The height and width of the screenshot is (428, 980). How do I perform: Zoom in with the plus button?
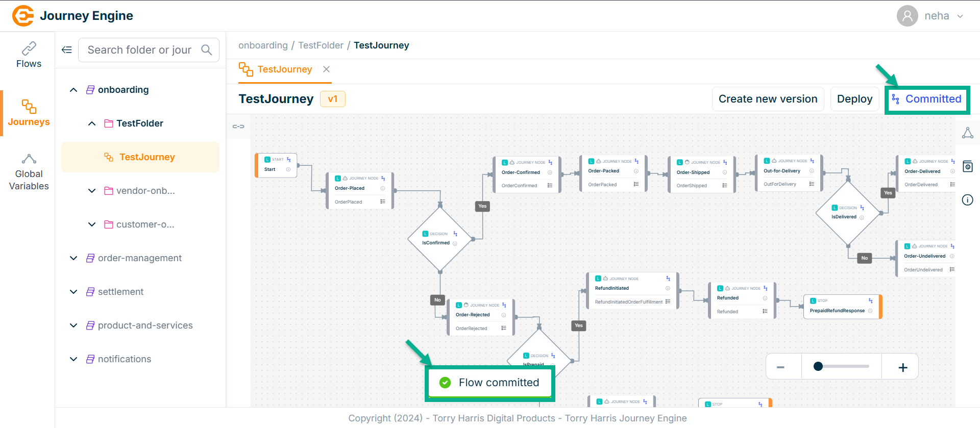[902, 367]
